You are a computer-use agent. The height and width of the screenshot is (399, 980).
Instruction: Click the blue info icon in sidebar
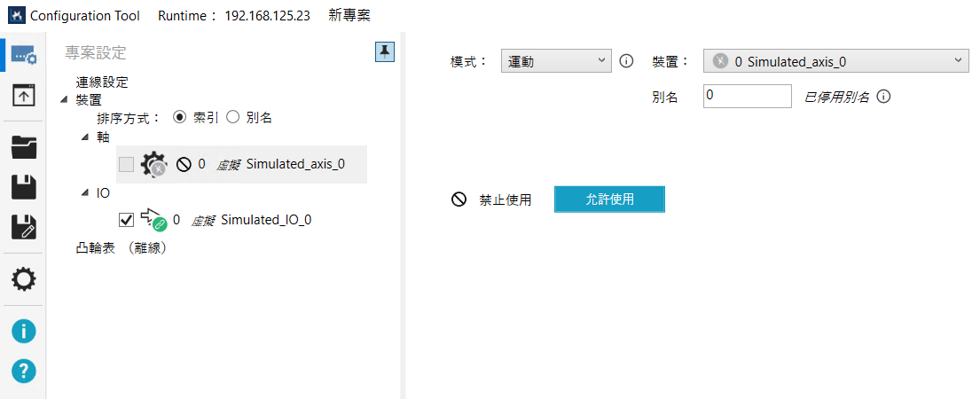tap(23, 332)
